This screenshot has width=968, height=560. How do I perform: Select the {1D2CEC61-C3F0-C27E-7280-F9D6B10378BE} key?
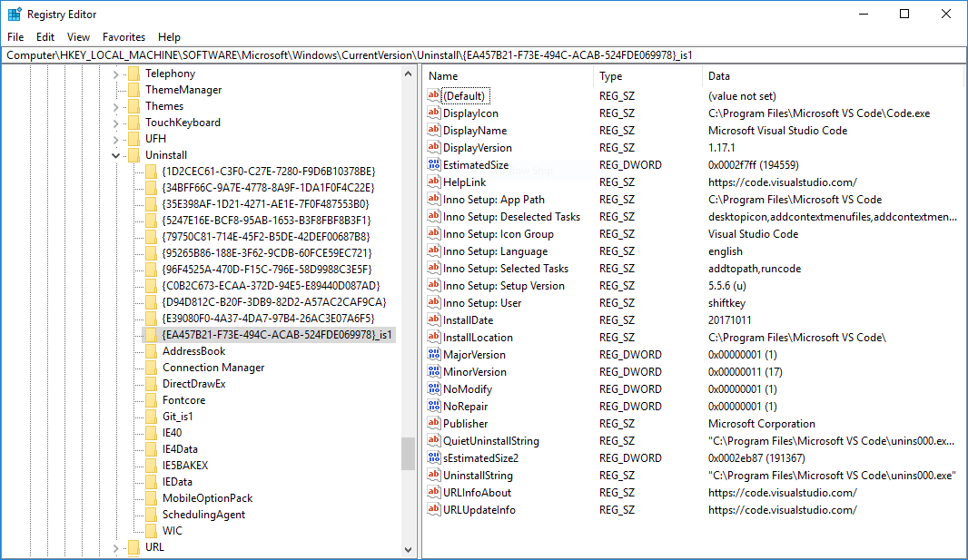tap(269, 172)
